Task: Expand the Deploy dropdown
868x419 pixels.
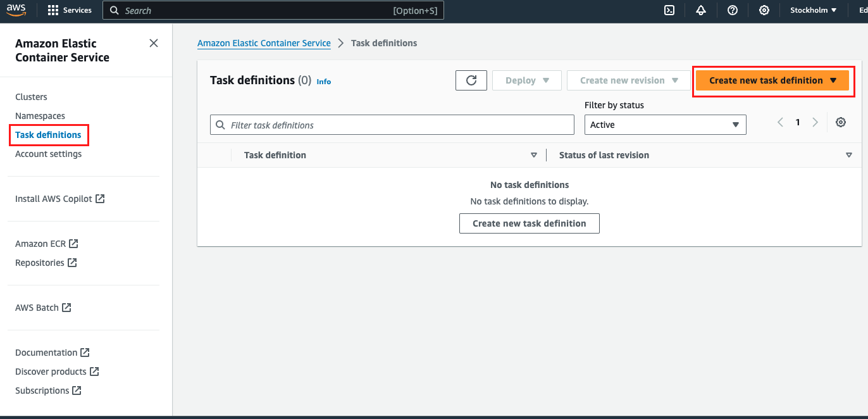Action: click(527, 80)
